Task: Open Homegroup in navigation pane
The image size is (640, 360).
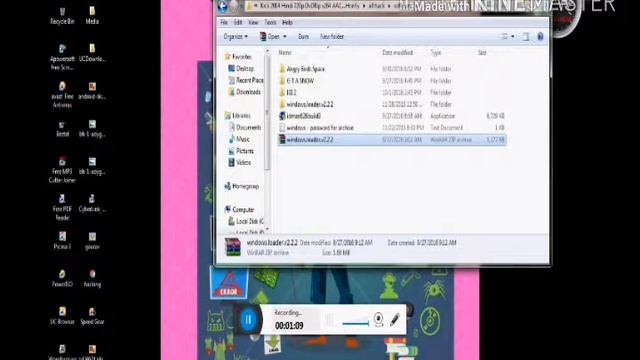Action: 242,187
